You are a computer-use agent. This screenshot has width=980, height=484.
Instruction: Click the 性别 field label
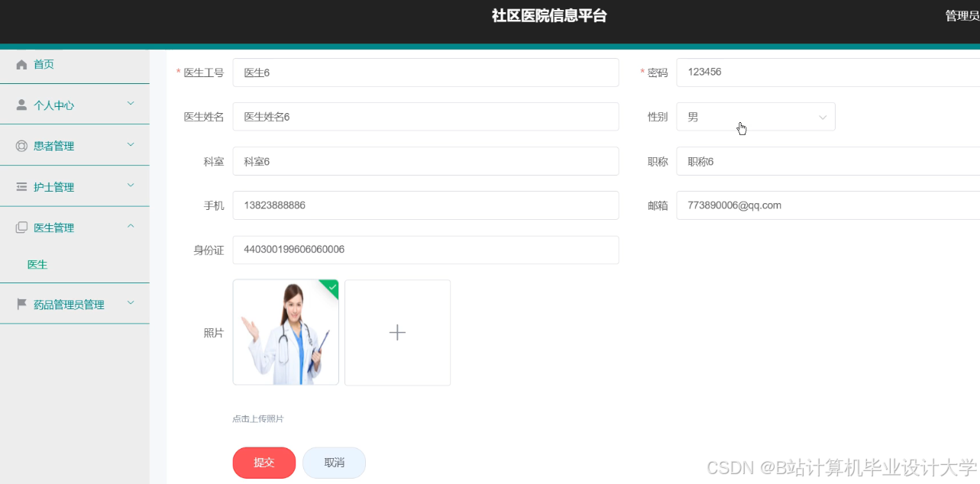click(x=658, y=117)
